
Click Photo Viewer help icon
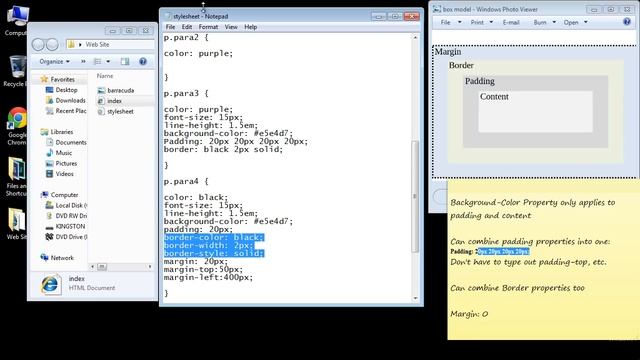(627, 22)
